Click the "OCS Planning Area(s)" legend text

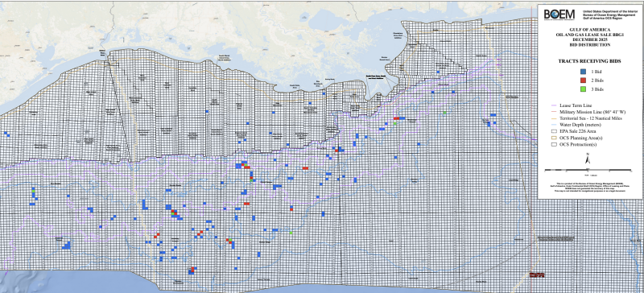coord(580,138)
